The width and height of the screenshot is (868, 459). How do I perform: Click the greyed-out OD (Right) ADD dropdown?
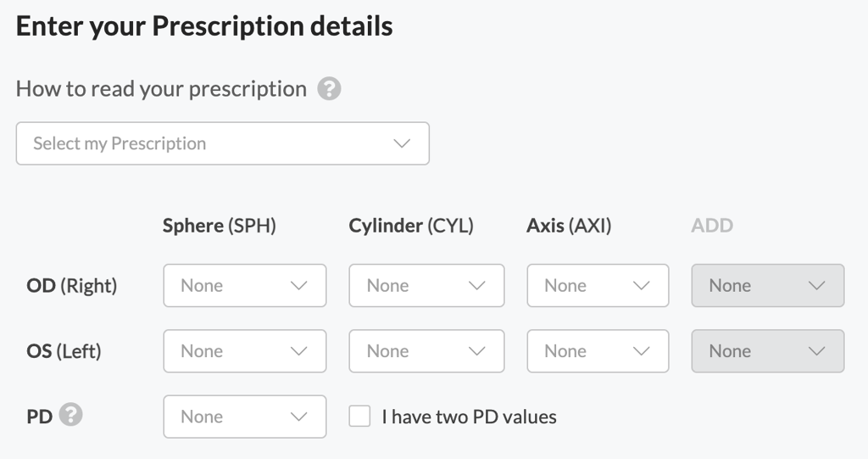pyautogui.click(x=768, y=286)
